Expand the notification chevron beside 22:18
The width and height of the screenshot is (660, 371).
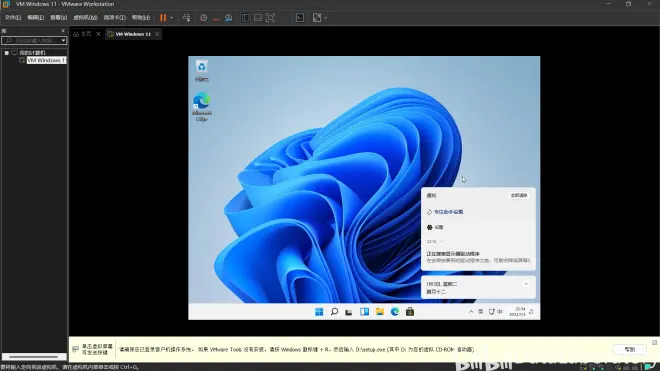tap(442, 242)
